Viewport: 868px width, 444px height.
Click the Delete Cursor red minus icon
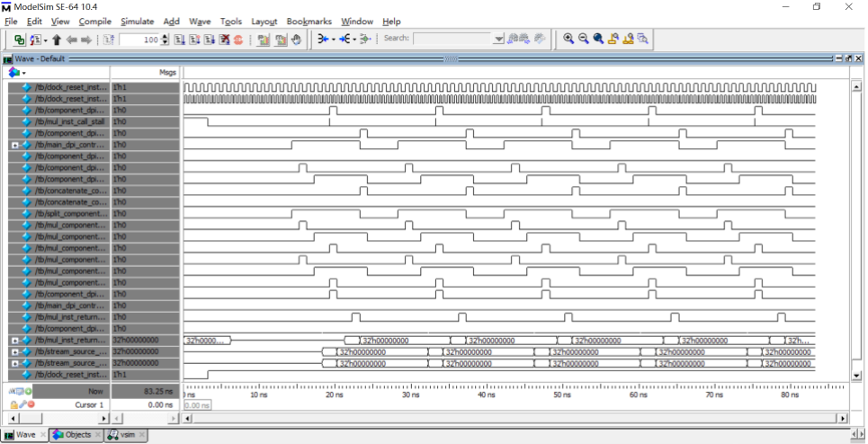point(31,404)
